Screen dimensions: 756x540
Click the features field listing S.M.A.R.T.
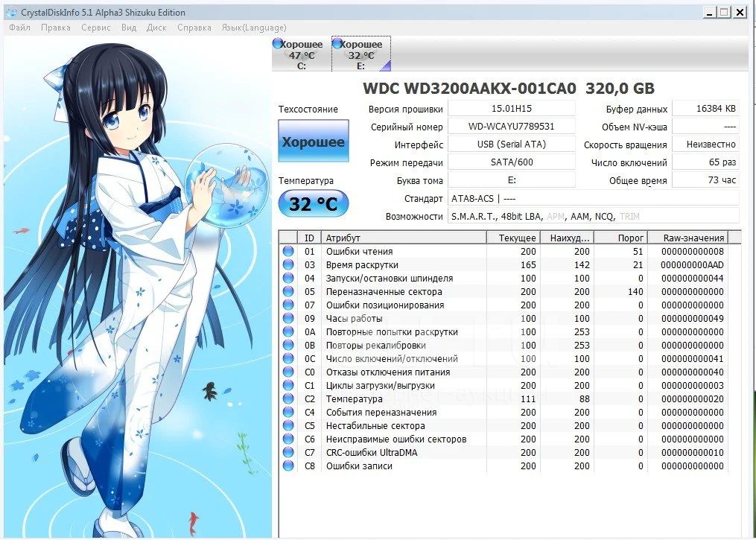(594, 217)
